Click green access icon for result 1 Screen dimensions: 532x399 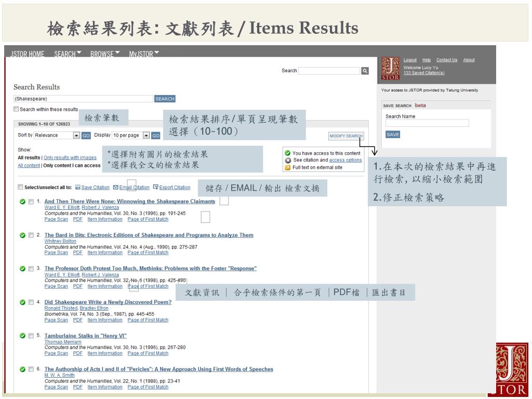tap(22, 202)
